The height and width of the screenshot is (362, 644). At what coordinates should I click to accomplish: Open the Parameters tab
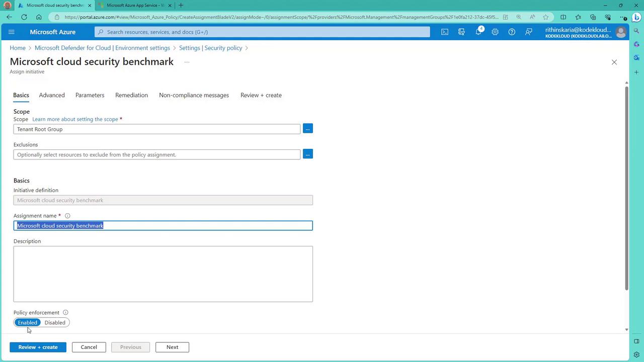[x=90, y=95]
